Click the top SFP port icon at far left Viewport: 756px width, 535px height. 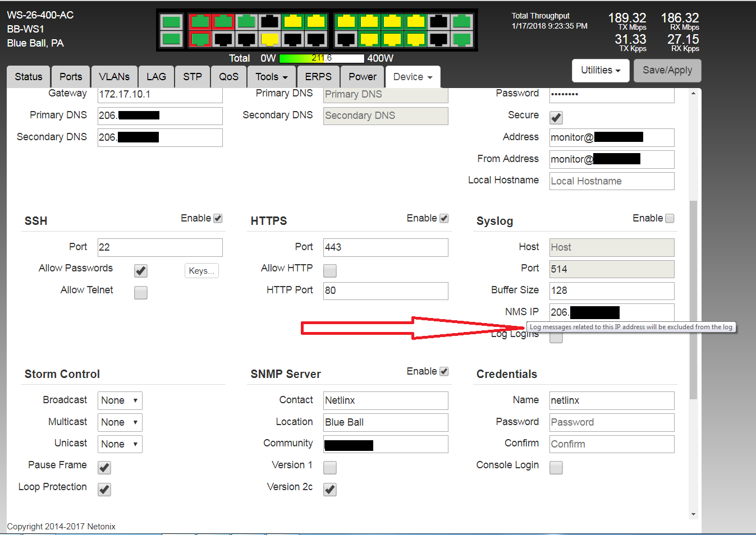[x=171, y=22]
